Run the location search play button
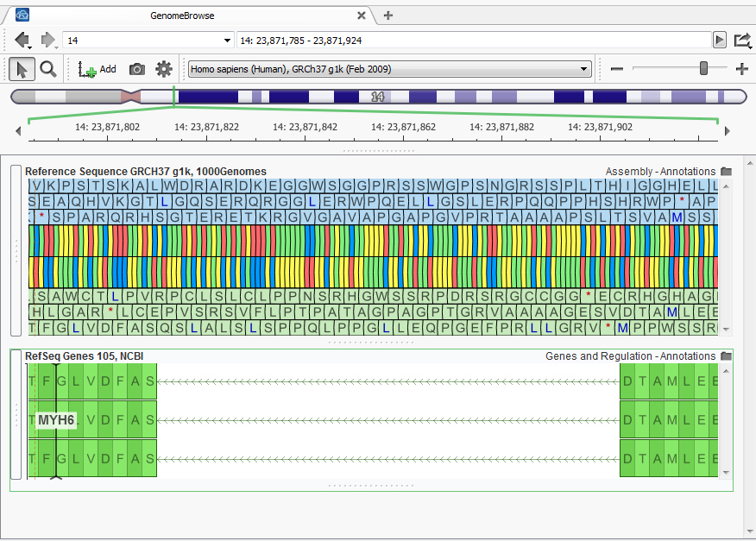 (720, 40)
